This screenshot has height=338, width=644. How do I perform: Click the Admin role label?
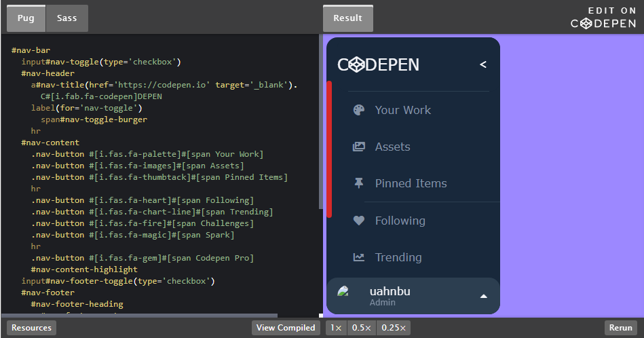coord(382,302)
